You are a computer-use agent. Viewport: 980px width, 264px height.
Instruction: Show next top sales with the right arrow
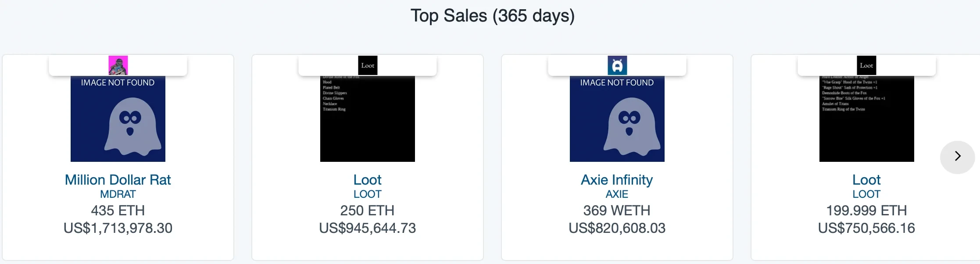click(x=957, y=157)
